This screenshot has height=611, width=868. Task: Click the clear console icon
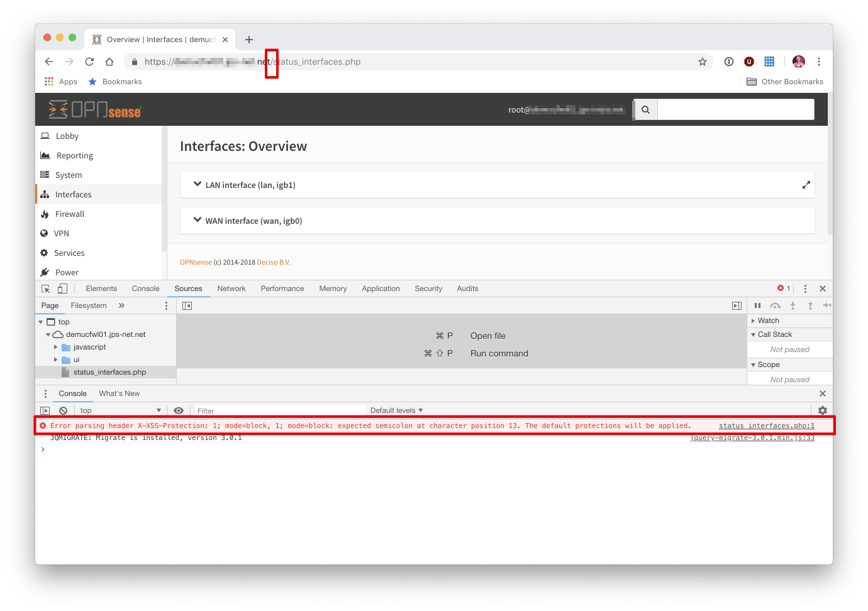(62, 410)
